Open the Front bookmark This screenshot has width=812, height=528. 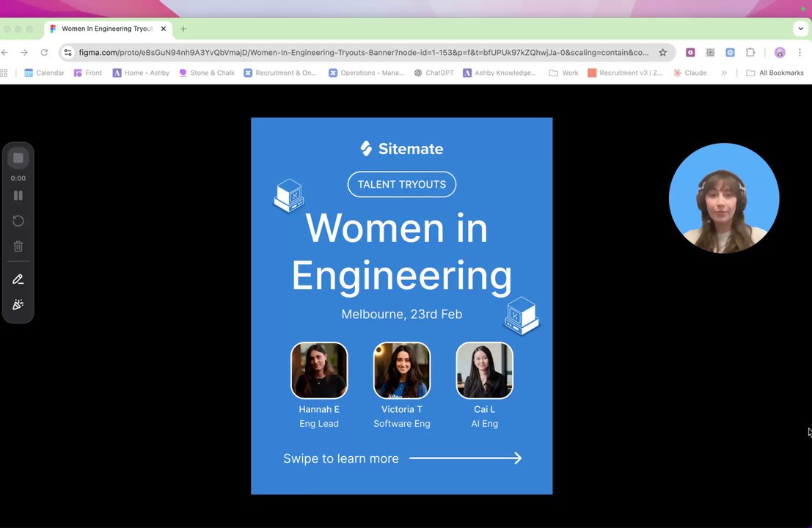click(x=88, y=73)
